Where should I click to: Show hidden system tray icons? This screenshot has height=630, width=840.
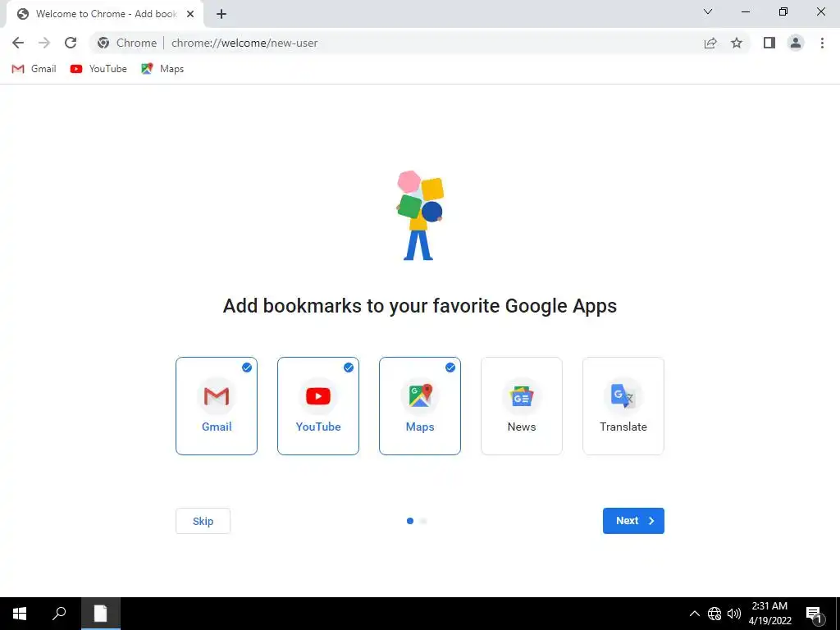click(694, 614)
